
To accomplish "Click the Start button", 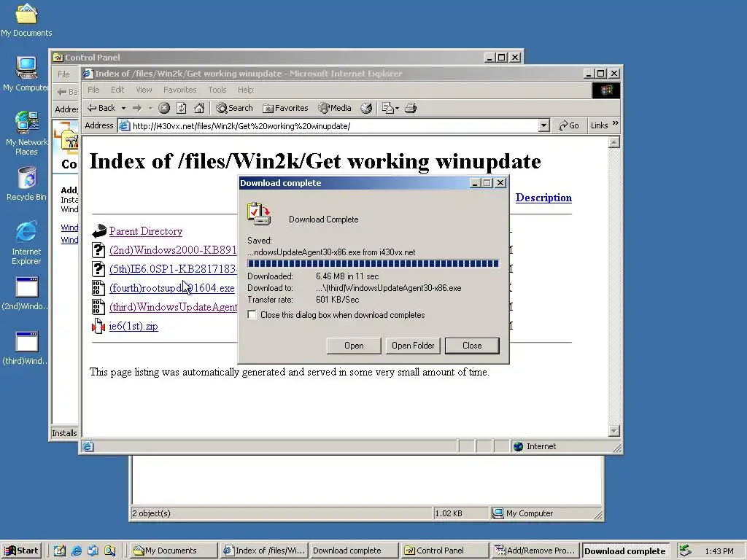I will [x=21, y=551].
